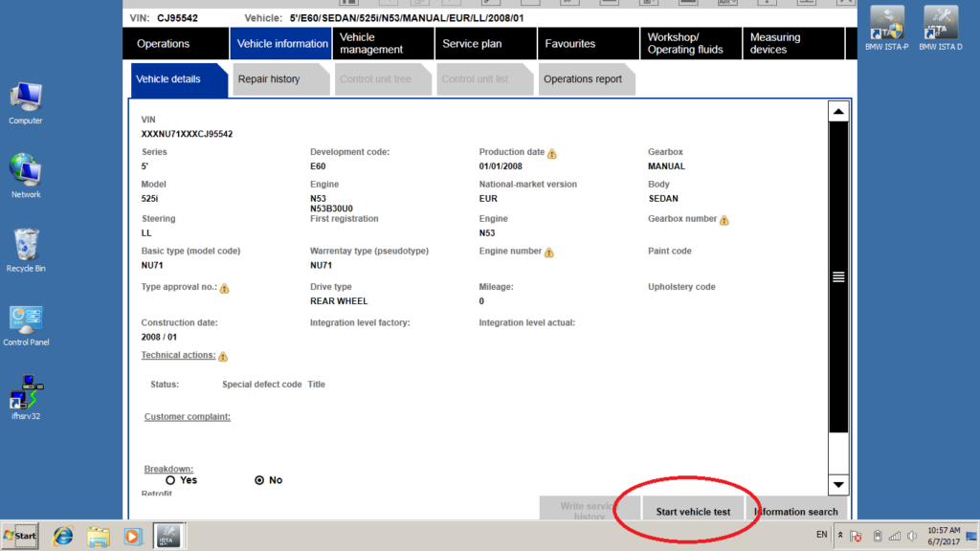Viewport: 980px width, 551px height.
Task: Click the EN language indicator
Action: 821,535
